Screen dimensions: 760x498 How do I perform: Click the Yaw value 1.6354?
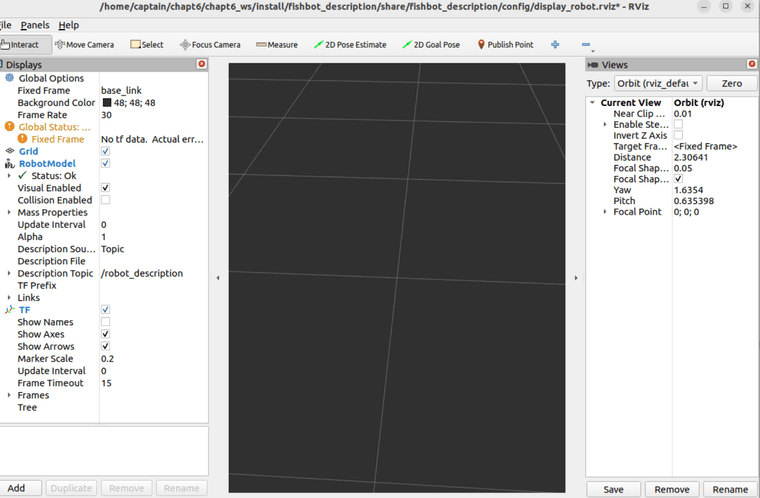[688, 190]
